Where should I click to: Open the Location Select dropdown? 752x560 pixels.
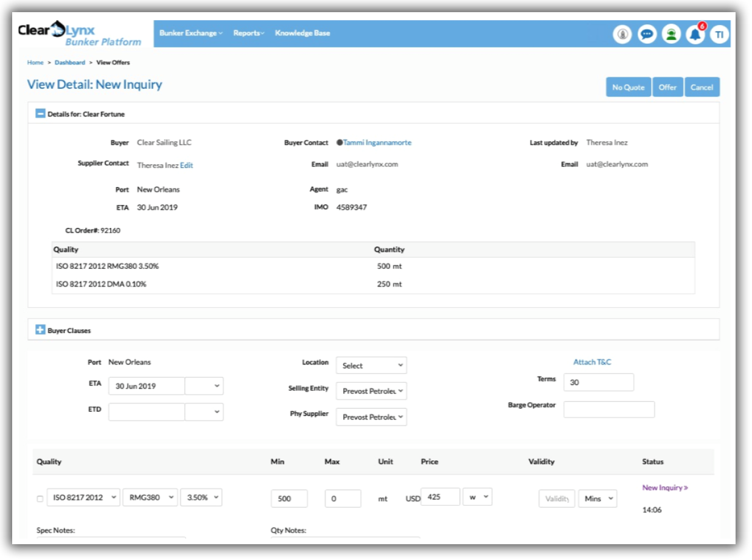[x=371, y=365]
